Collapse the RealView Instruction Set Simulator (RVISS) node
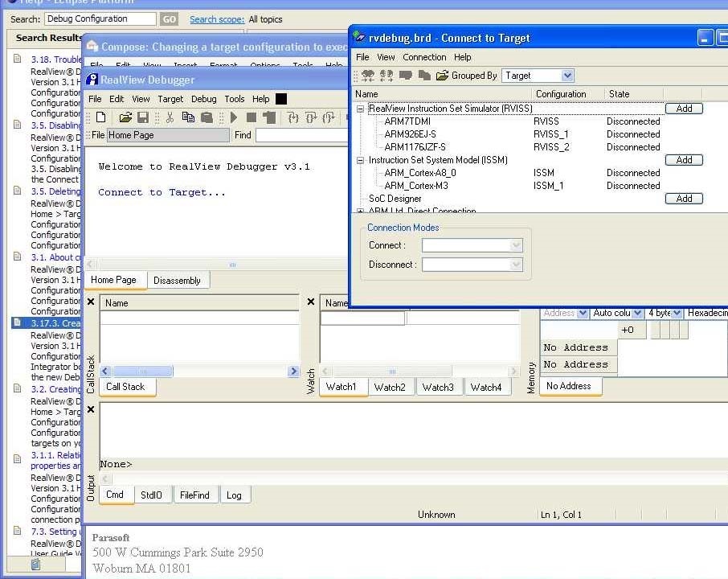Screen dimensions: 728x579 pyautogui.click(x=360, y=109)
